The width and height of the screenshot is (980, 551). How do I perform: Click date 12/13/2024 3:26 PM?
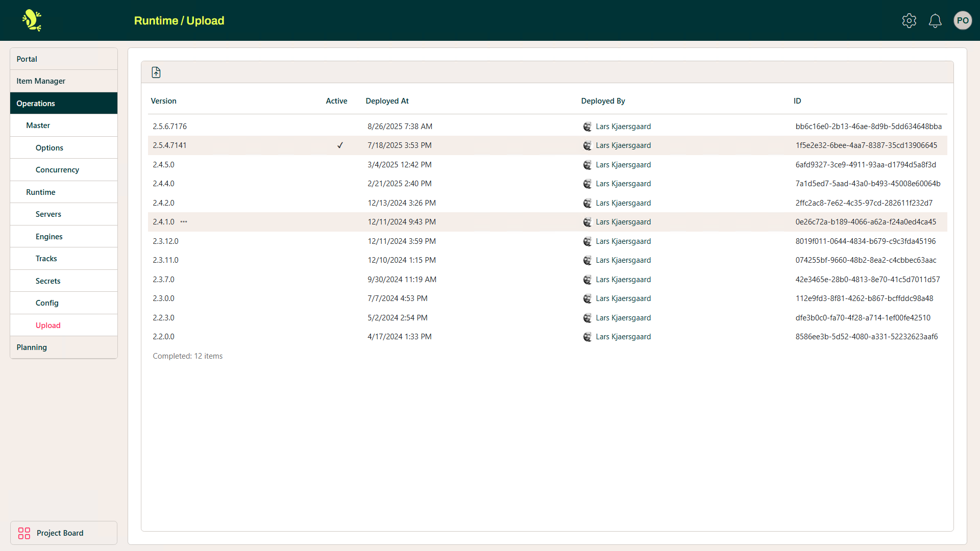coord(402,203)
